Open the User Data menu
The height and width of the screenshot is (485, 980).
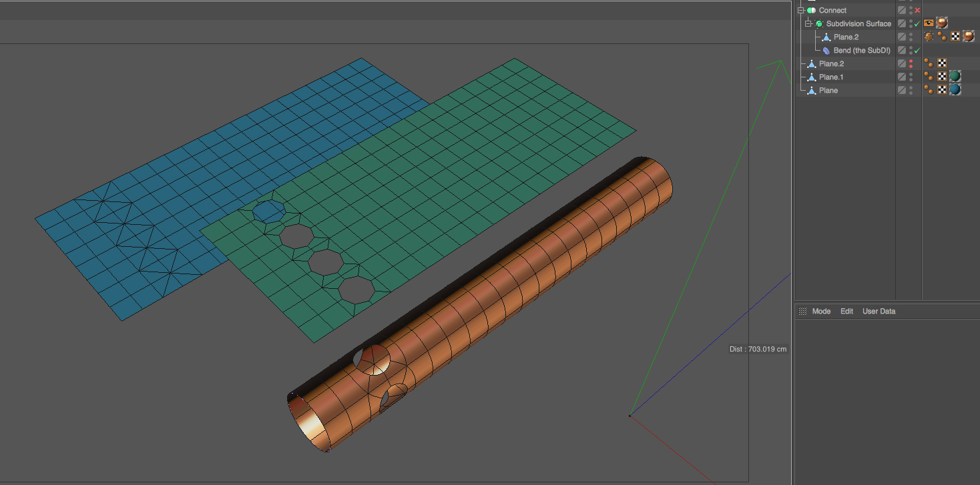(879, 312)
